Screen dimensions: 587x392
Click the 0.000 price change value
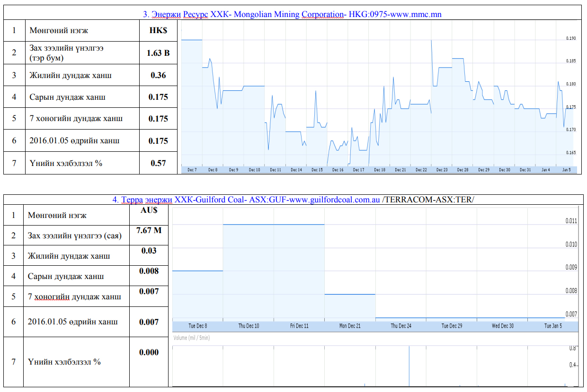[149, 352]
